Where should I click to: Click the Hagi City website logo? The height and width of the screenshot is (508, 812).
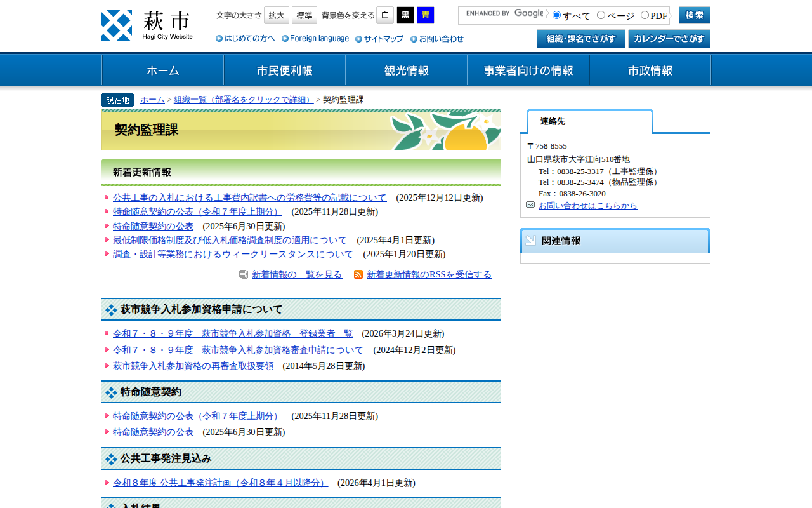tap(147, 25)
